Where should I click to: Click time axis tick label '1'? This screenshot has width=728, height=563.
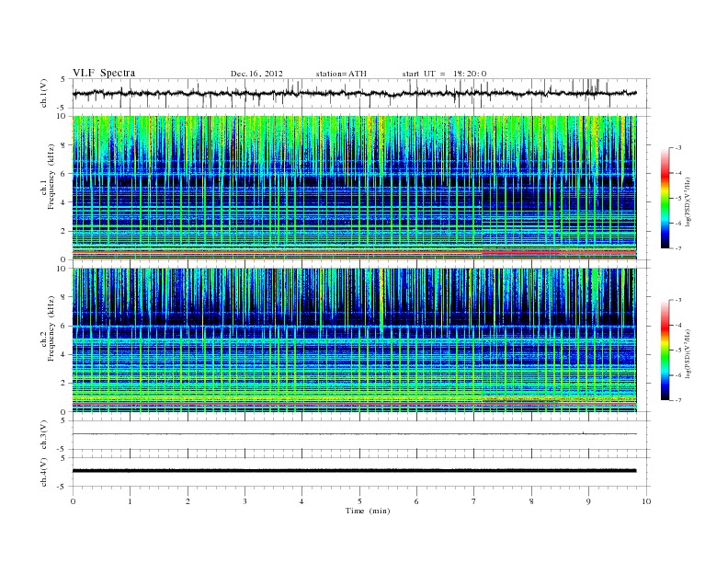(130, 501)
